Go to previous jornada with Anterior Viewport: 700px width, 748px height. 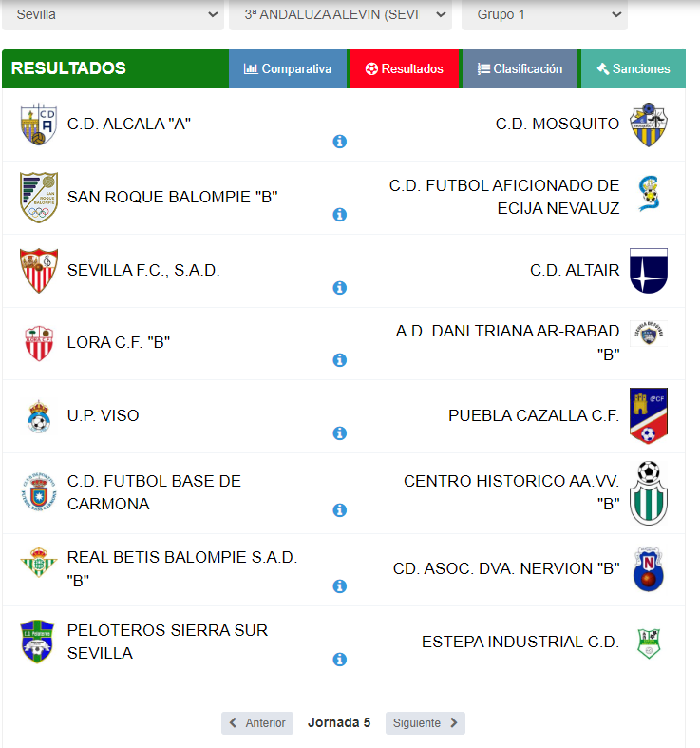pyautogui.click(x=257, y=723)
